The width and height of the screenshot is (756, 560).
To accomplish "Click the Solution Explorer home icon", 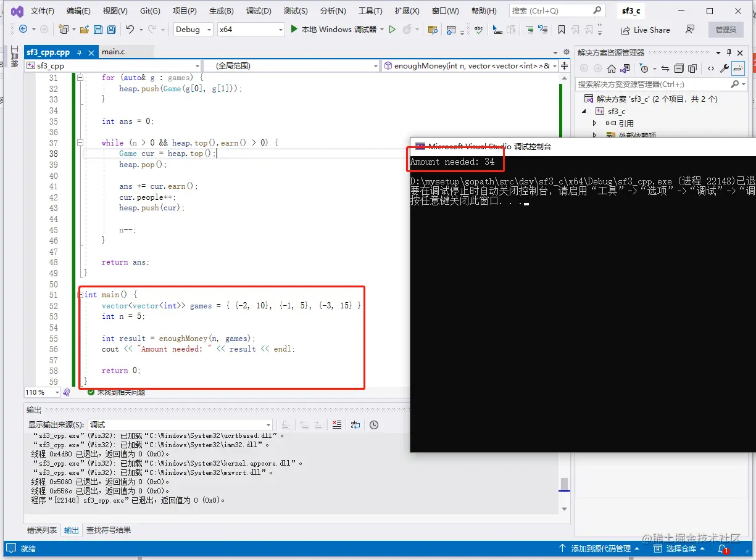I will 612,68.
